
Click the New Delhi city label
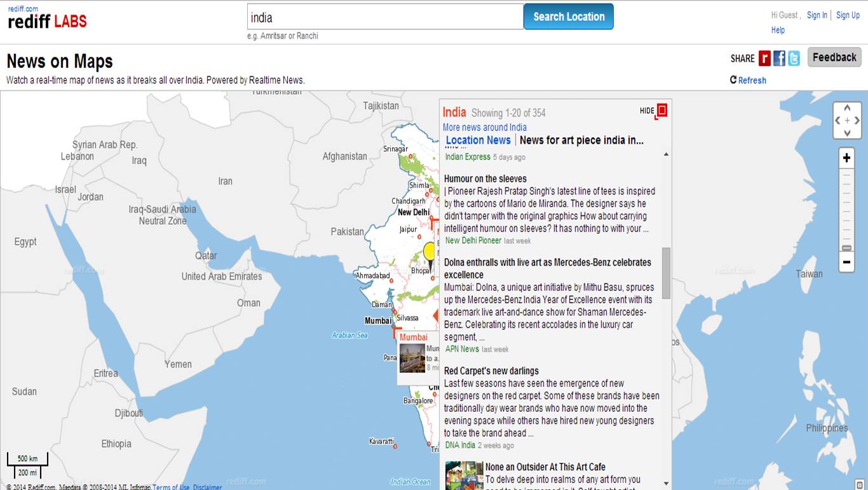[x=414, y=212]
